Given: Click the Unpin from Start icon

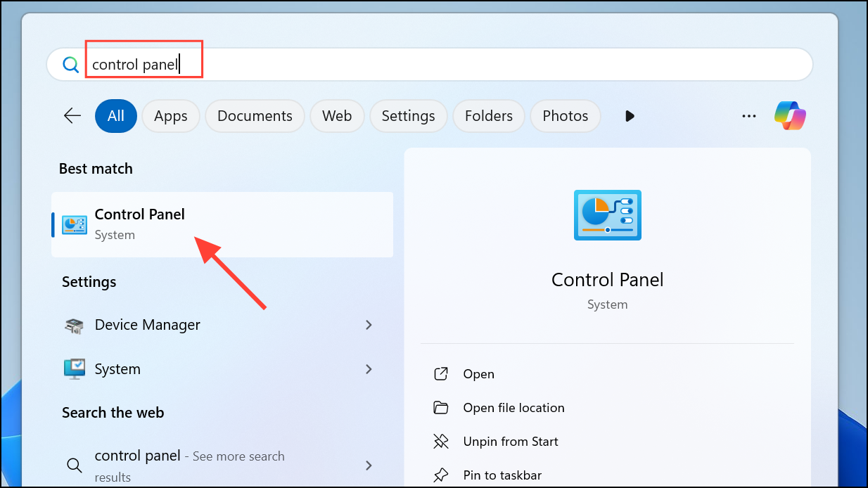Looking at the screenshot, I should (441, 442).
